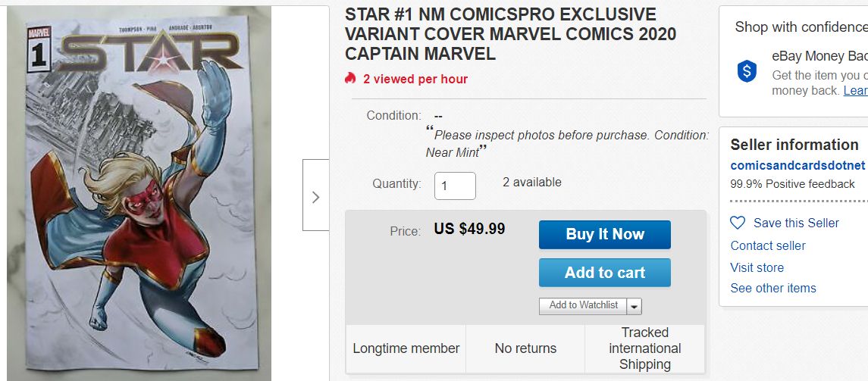Open the comicsandcardsdotnet seller profile link
Screen dimensions: 868x381
coord(797,165)
